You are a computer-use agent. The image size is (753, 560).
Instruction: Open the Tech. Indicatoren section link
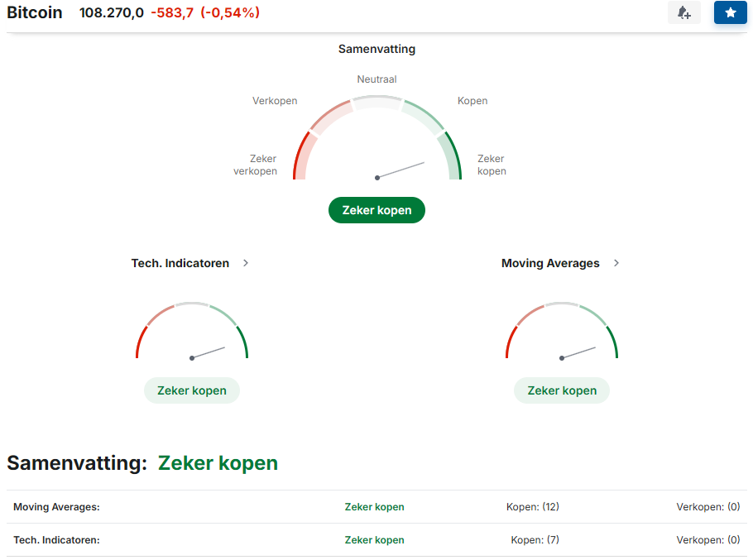(x=180, y=263)
